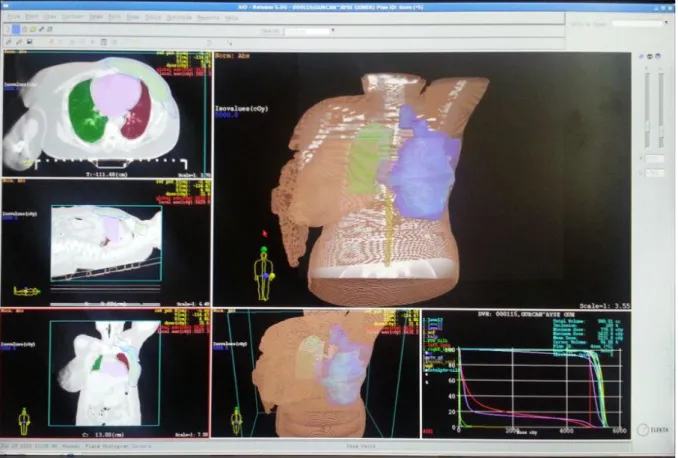Open the Tools menu

(x=153, y=17)
